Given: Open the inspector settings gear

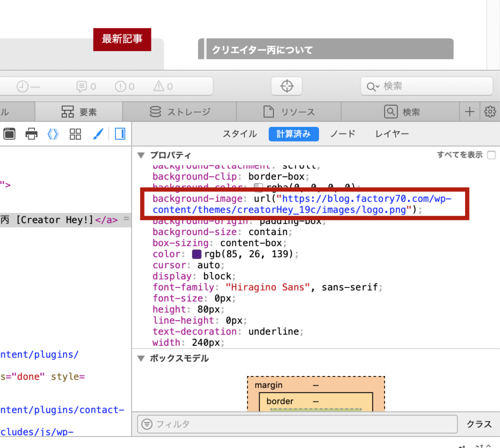Looking at the screenshot, I should [490, 111].
